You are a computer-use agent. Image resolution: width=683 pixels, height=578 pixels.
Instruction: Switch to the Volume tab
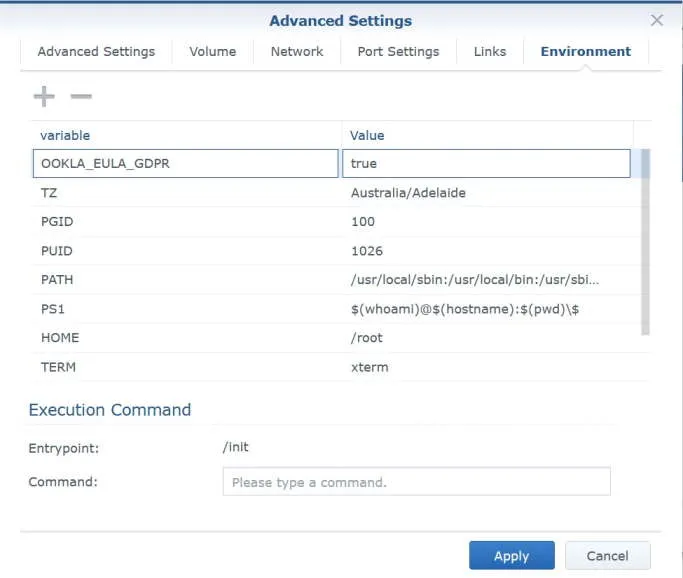[x=213, y=52]
